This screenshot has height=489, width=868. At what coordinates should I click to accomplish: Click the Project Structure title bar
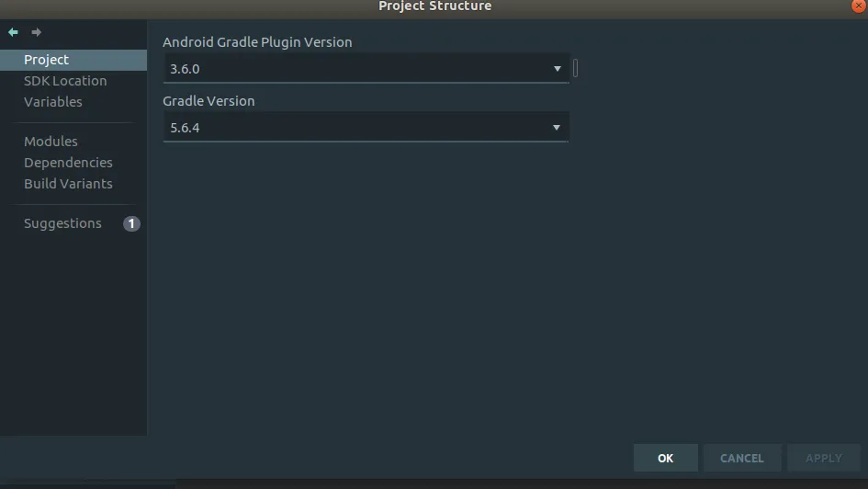[434, 6]
